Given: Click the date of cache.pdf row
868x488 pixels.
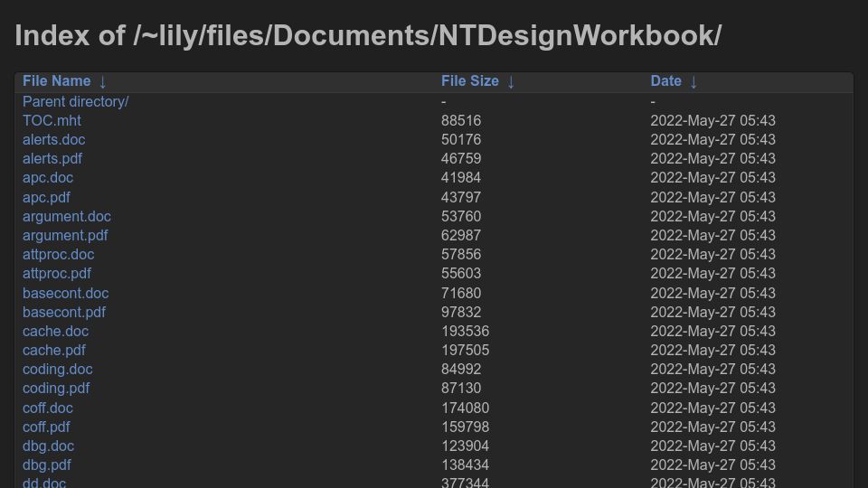Looking at the screenshot, I should click(713, 351).
